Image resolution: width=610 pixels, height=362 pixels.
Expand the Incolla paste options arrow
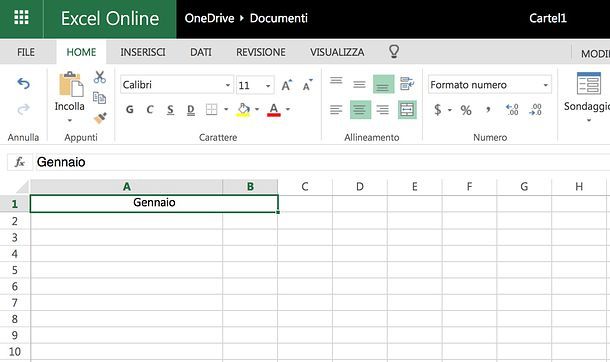point(70,120)
